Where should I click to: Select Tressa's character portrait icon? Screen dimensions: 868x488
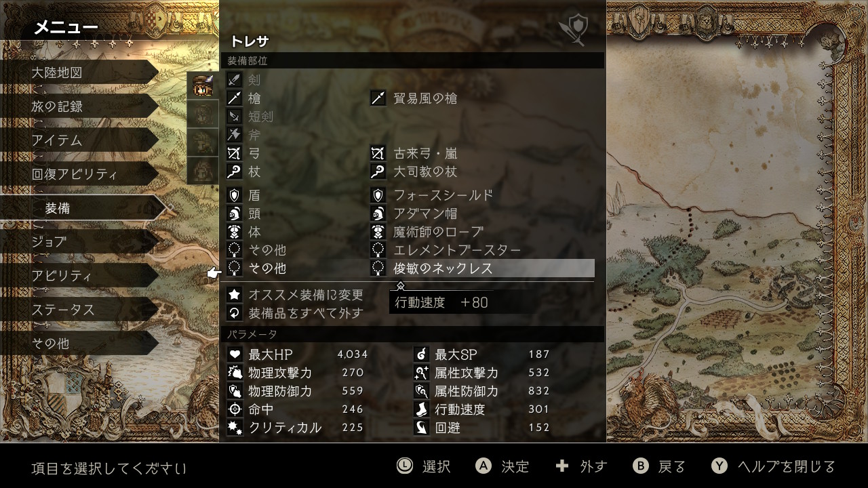(203, 85)
